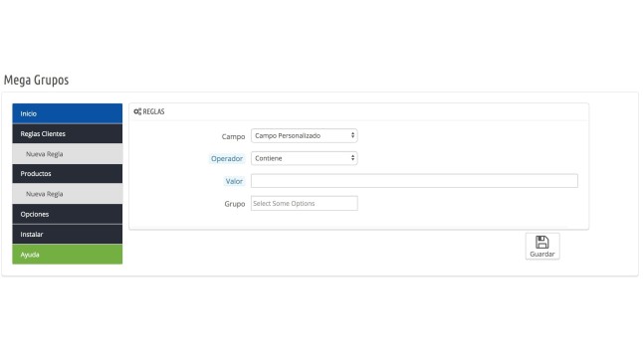Expand the Campo Personalizado dropdown
Viewport: 643px width, 364px height.
tap(305, 135)
